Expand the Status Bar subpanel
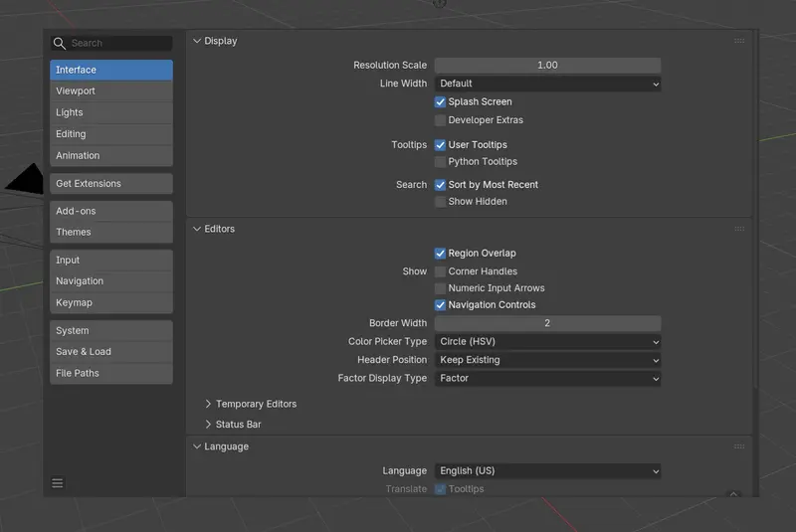 click(208, 424)
